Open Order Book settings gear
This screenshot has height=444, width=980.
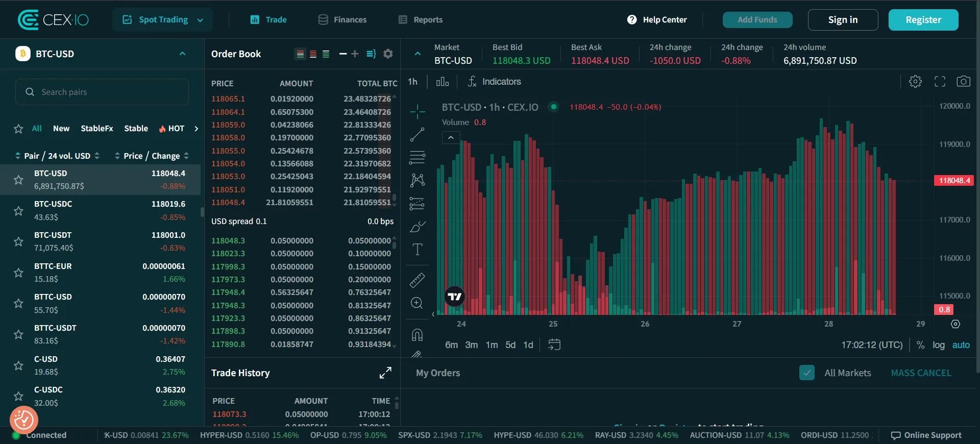[388, 54]
